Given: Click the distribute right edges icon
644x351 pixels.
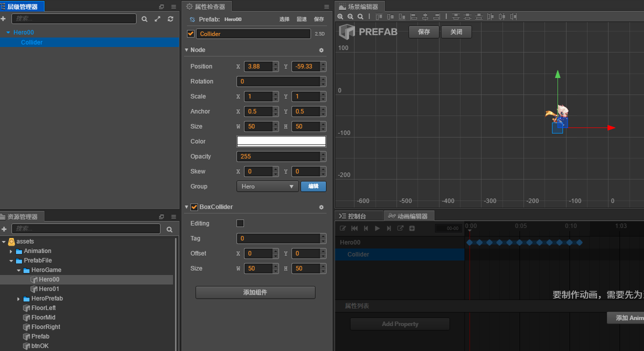Looking at the screenshot, I should [x=514, y=16].
